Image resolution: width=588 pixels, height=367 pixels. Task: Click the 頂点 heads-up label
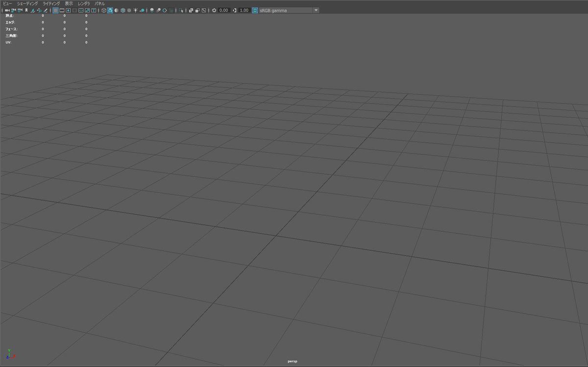coord(10,16)
